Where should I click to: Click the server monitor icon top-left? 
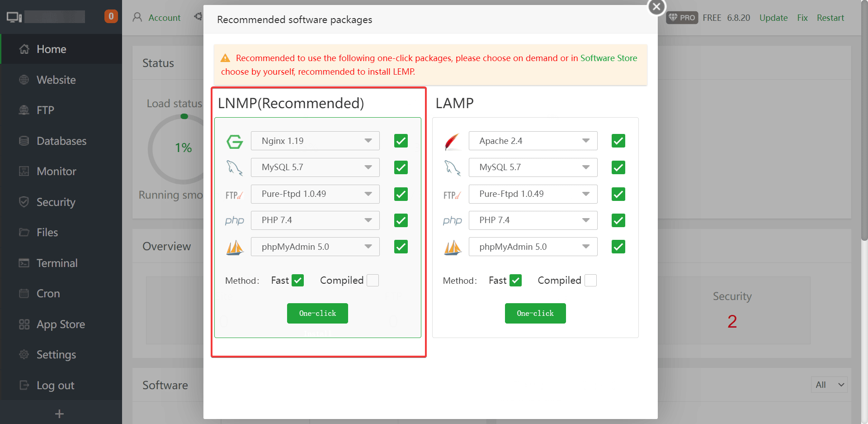(x=14, y=17)
